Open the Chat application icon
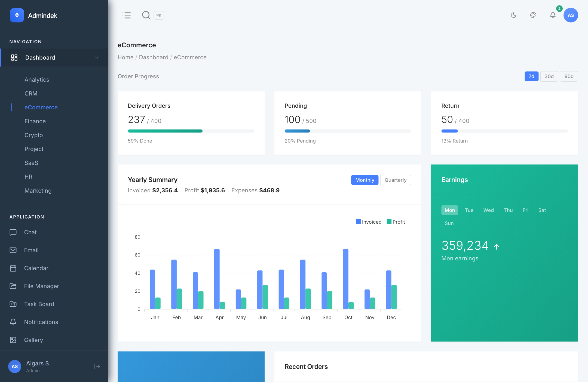 click(x=13, y=232)
